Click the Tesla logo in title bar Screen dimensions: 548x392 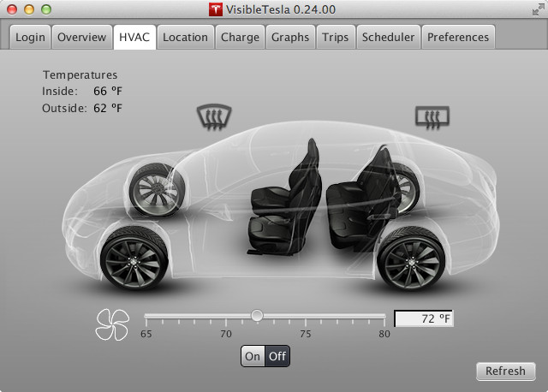216,9
